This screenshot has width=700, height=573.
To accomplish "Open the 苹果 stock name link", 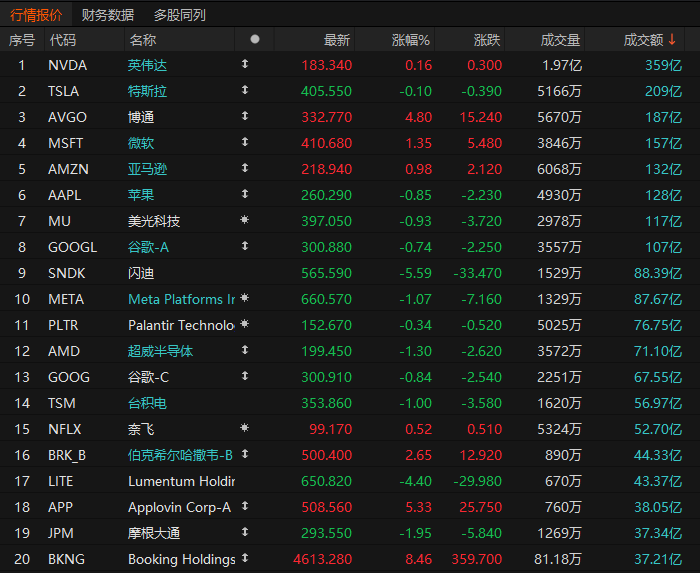I will point(141,195).
